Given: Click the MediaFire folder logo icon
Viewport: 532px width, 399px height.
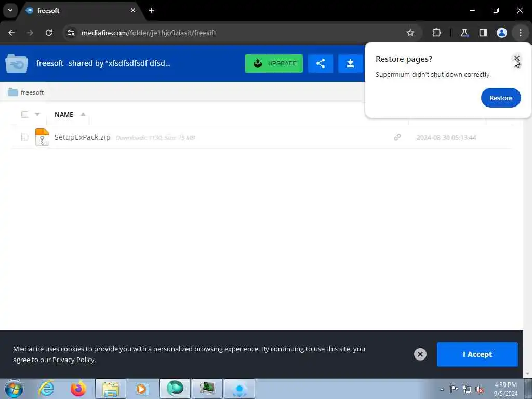Looking at the screenshot, I should (x=17, y=63).
